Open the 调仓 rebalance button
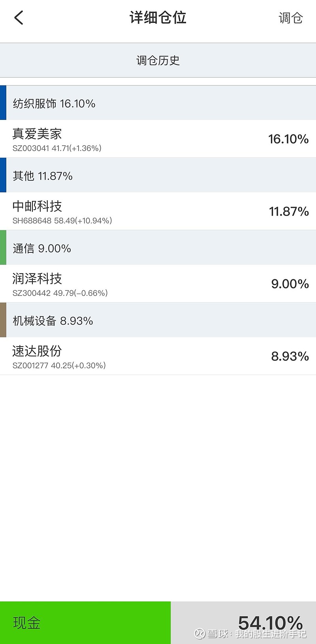Screen dimensions: 316x644 tap(290, 18)
